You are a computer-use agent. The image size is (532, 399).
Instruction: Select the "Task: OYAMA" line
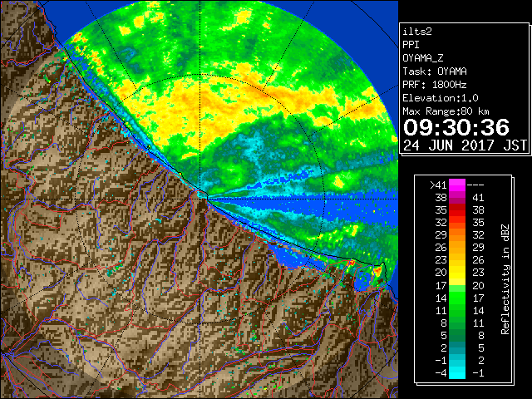point(435,71)
